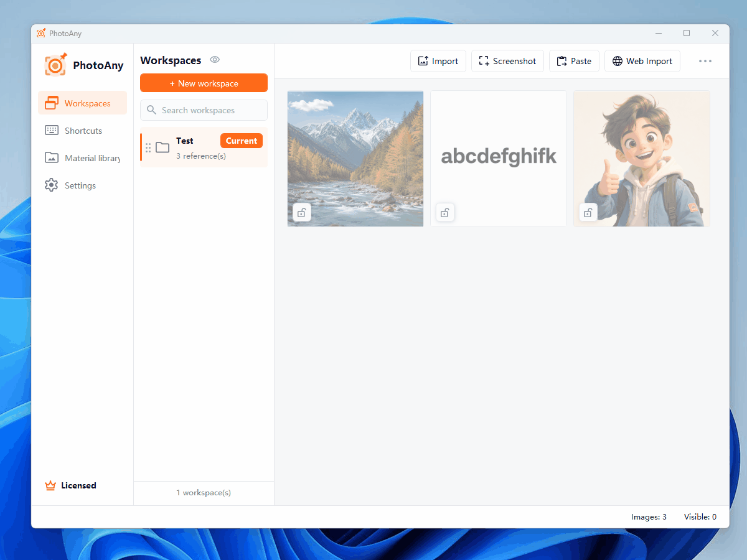The width and height of the screenshot is (747, 560).
Task: Click the drag handle dots on Test workspace
Action: tap(148, 147)
